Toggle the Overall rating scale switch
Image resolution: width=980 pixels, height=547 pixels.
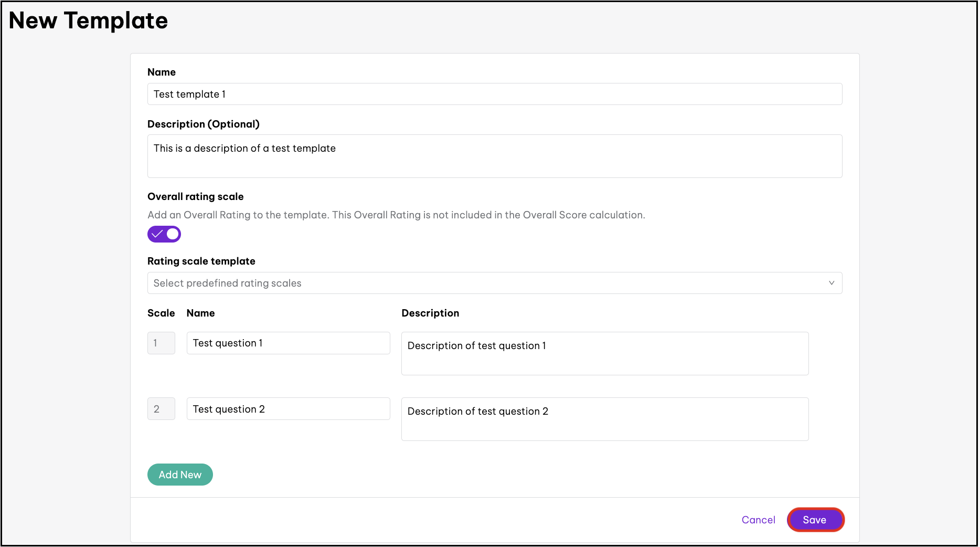tap(164, 234)
